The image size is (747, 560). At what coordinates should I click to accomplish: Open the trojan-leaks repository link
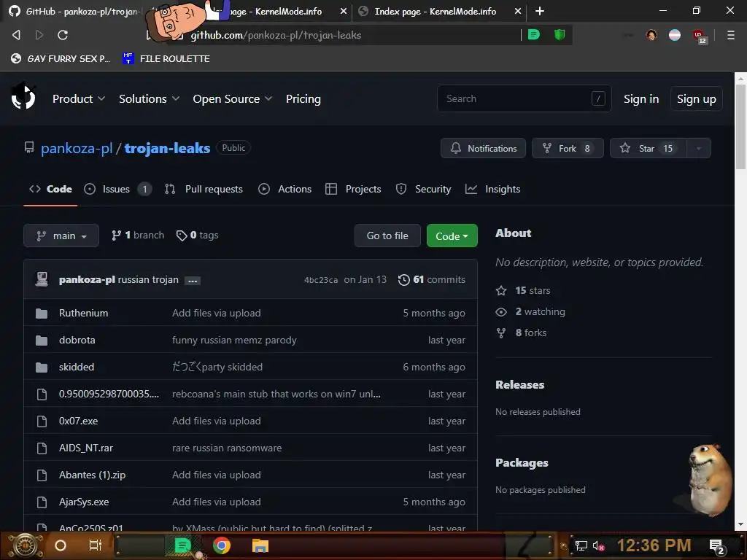(x=167, y=148)
